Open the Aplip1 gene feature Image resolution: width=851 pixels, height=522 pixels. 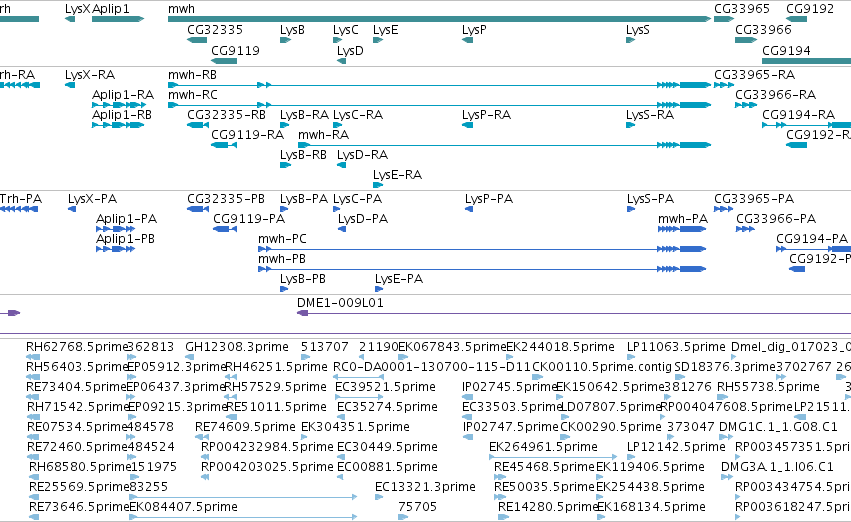pyautogui.click(x=118, y=20)
